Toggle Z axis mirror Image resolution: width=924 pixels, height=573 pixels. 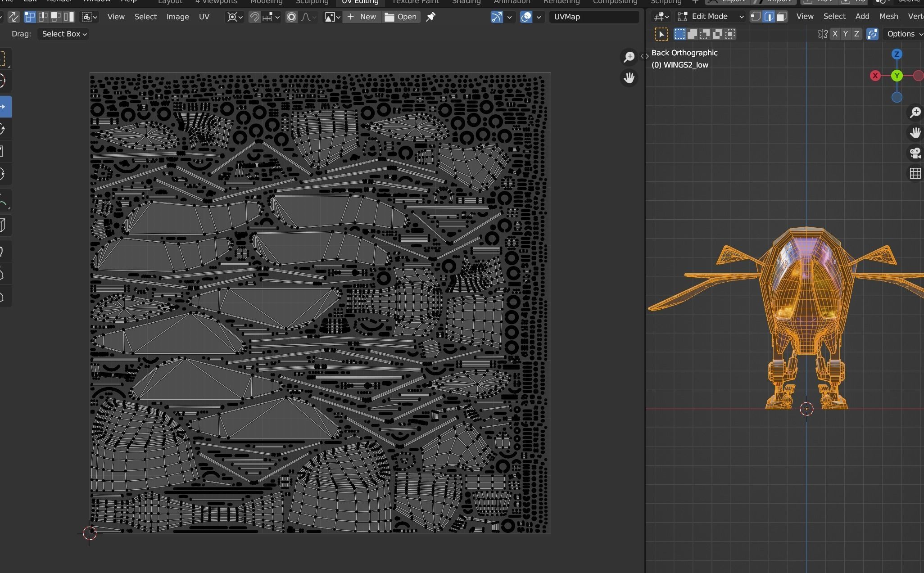[856, 34]
